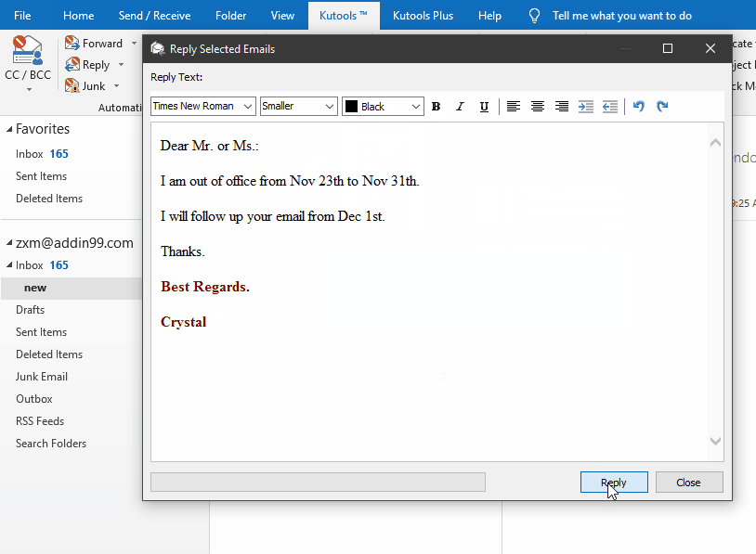The height and width of the screenshot is (554, 756).
Task: Open the font size dropdown showing Smaller
Action: coord(297,106)
